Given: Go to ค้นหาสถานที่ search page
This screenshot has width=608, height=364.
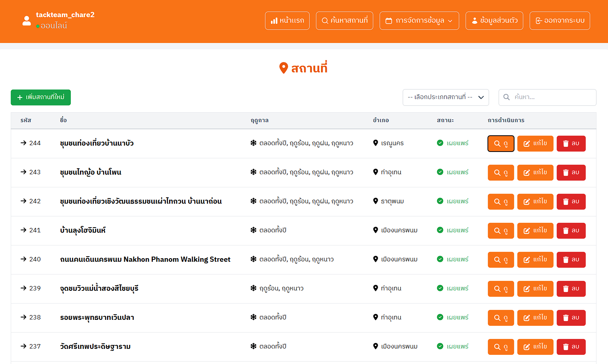Looking at the screenshot, I should pyautogui.click(x=344, y=21).
